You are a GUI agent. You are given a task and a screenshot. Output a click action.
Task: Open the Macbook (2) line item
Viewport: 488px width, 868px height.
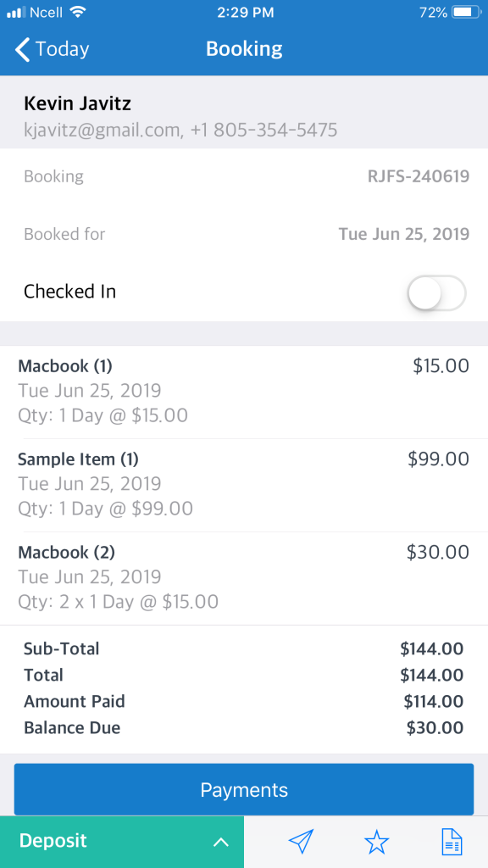pos(244,578)
